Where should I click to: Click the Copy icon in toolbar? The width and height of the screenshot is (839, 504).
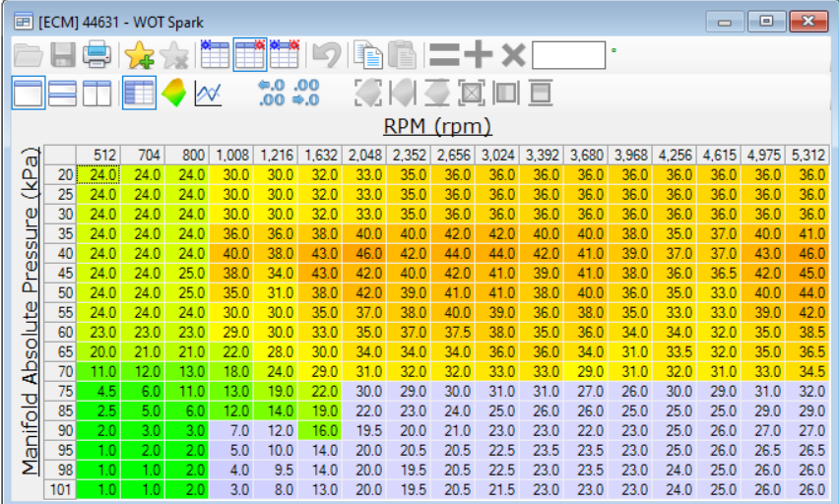point(366,55)
